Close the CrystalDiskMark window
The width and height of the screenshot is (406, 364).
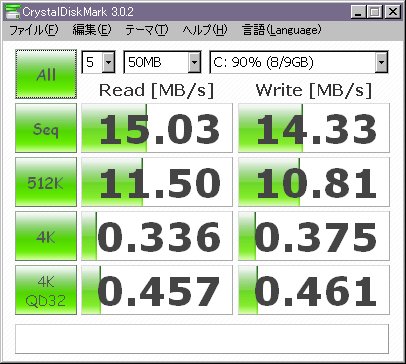[392, 12]
